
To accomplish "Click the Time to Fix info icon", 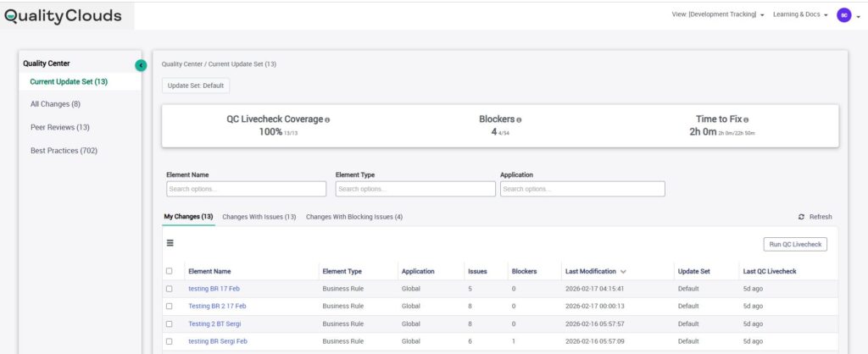I will coord(746,120).
